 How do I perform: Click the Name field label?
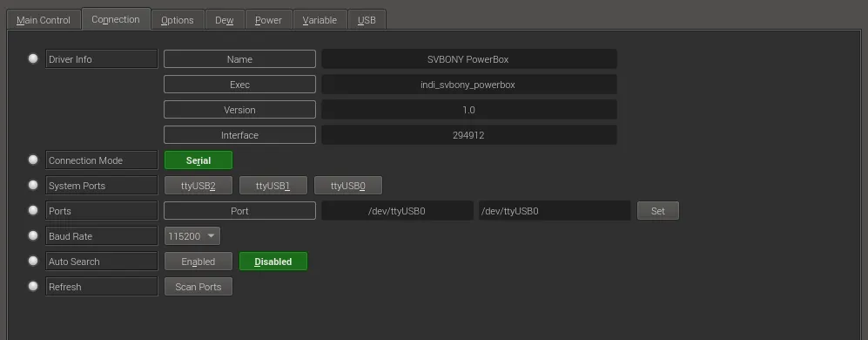(239, 58)
